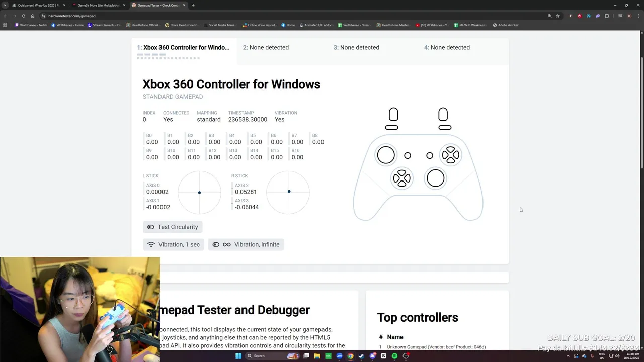Click the right stick axis circle display

pos(288,193)
